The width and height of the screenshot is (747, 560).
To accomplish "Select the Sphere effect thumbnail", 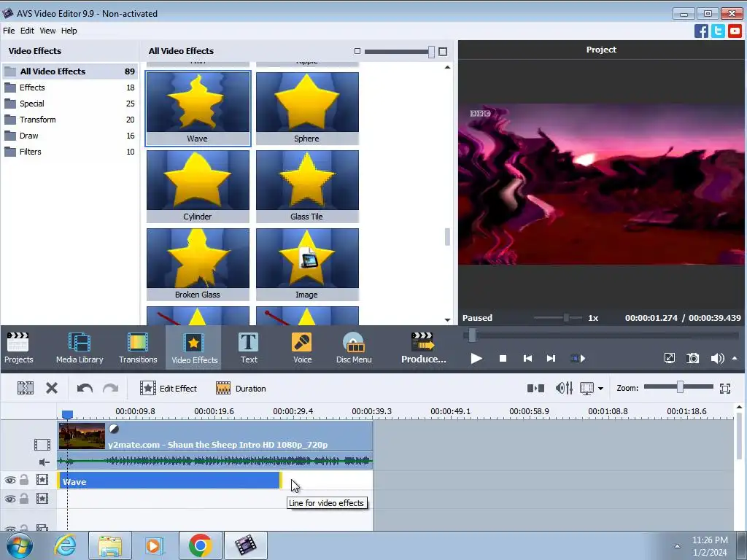I will pyautogui.click(x=307, y=109).
